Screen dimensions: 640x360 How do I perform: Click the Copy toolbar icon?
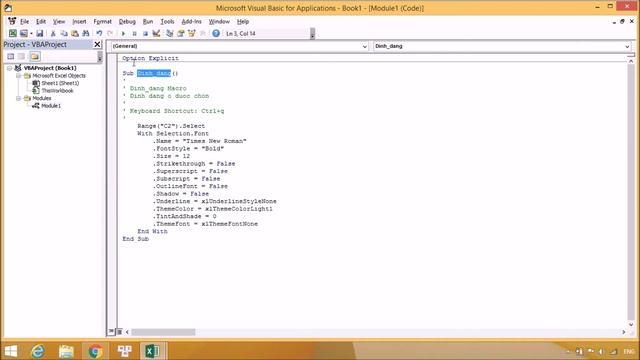click(64, 33)
